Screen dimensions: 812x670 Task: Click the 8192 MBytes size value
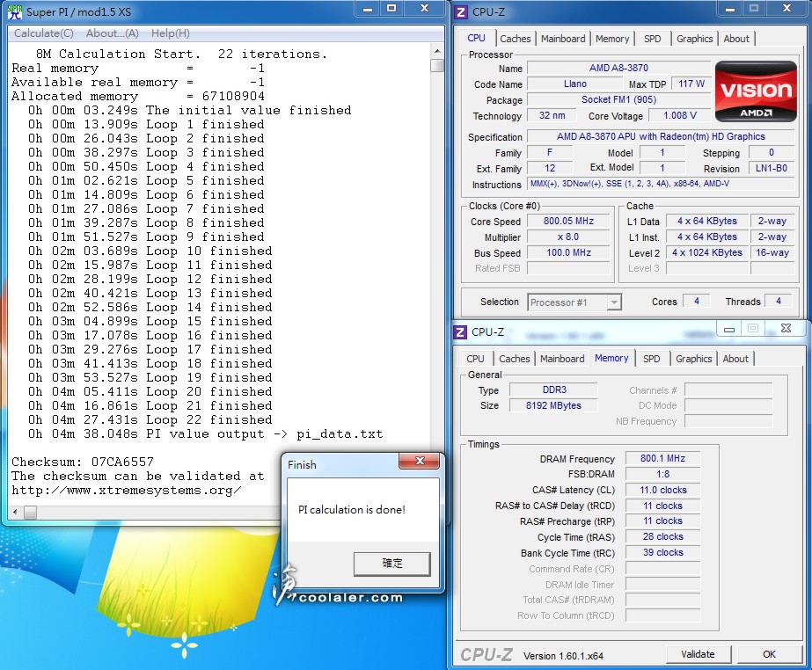click(554, 405)
